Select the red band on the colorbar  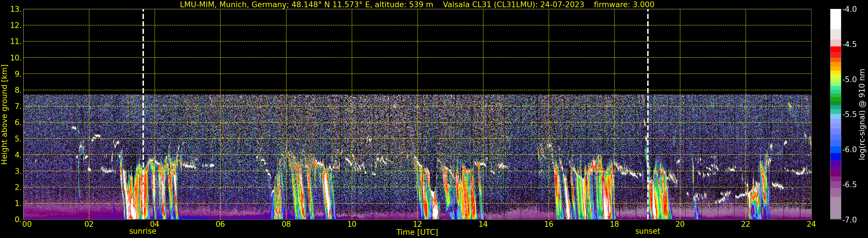[x=836, y=49]
